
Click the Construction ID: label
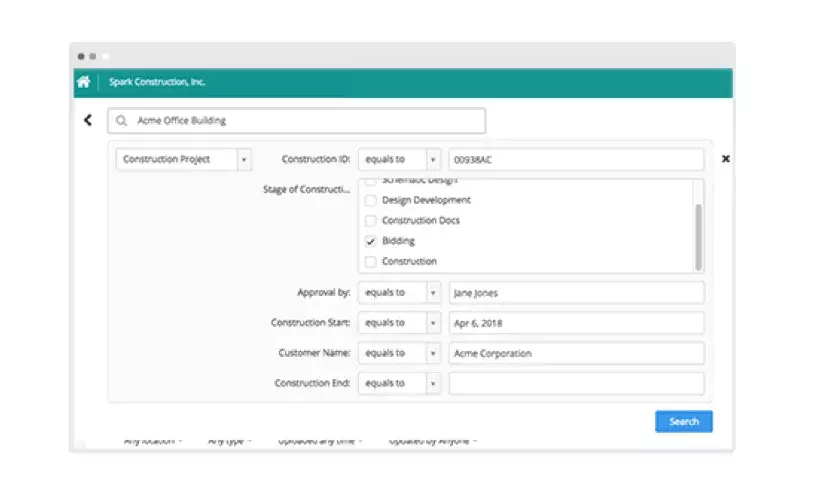tap(316, 159)
